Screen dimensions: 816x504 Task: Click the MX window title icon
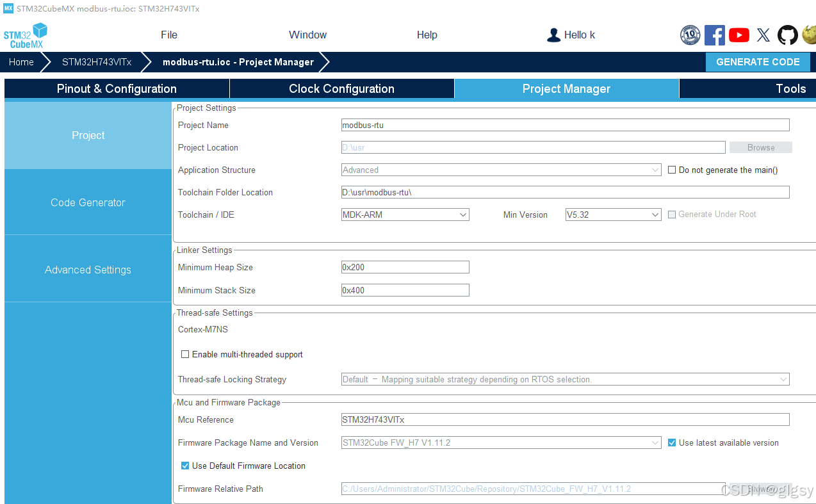coord(8,8)
